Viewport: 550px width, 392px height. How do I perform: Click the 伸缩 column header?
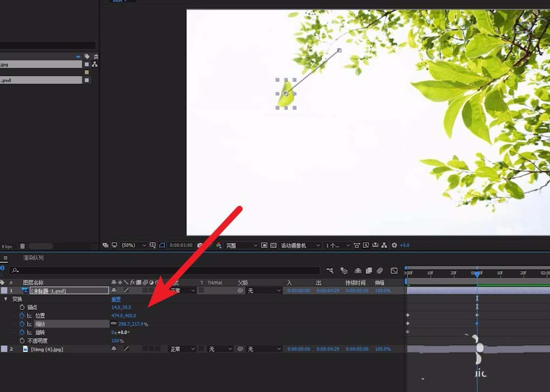pyautogui.click(x=379, y=283)
